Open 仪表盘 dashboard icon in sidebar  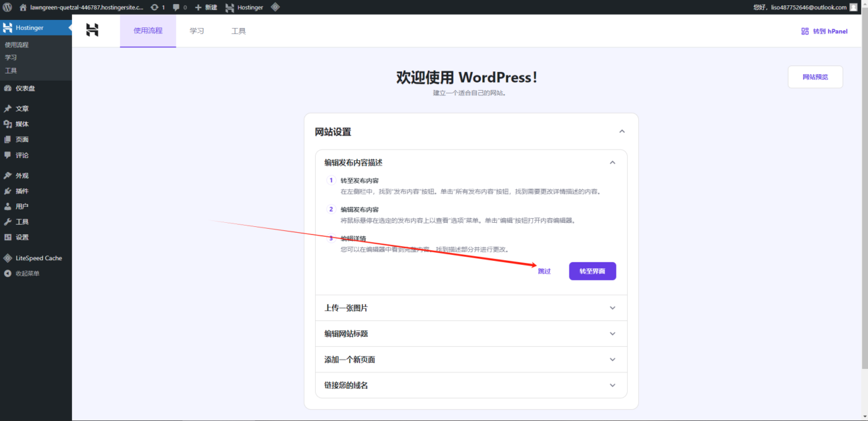pyautogui.click(x=8, y=88)
